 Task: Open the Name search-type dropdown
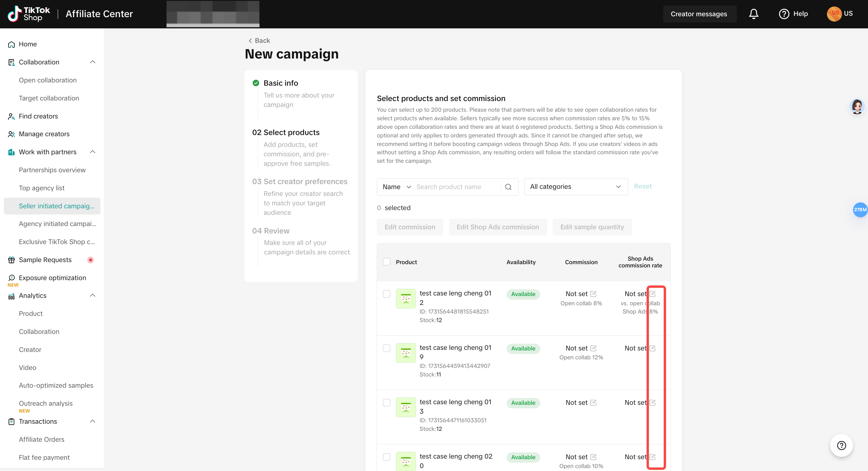pyautogui.click(x=397, y=187)
